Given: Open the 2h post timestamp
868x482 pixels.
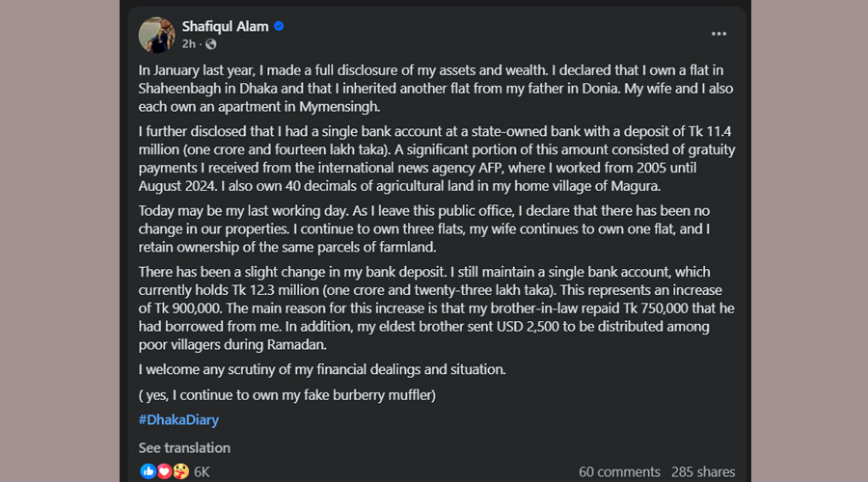Looking at the screenshot, I should [189, 44].
